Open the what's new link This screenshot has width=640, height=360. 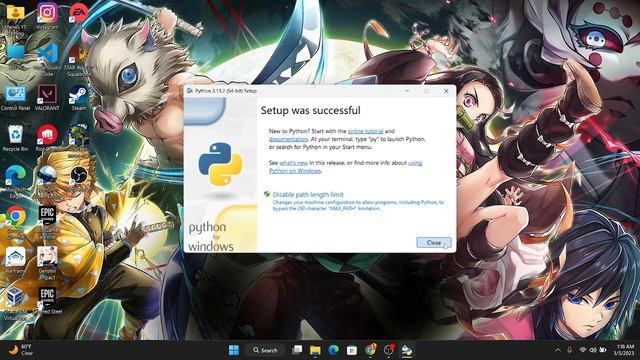tap(293, 163)
